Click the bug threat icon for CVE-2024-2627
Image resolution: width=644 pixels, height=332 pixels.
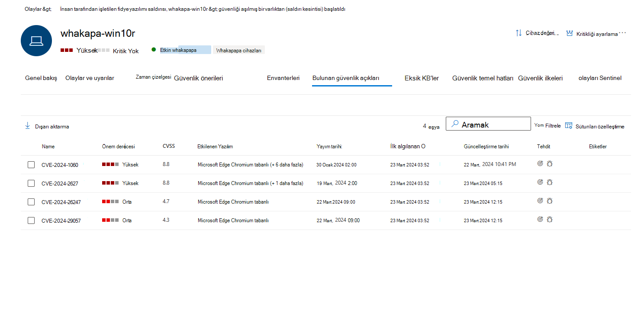coord(550,182)
